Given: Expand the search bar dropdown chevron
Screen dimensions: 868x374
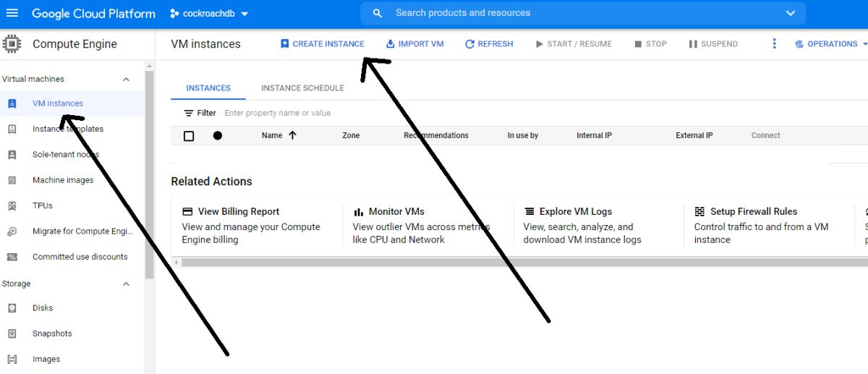Looking at the screenshot, I should tap(790, 13).
